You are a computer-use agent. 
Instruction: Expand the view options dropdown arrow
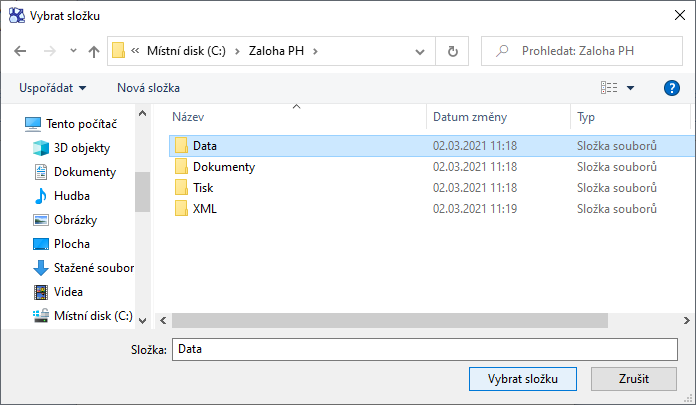click(631, 88)
